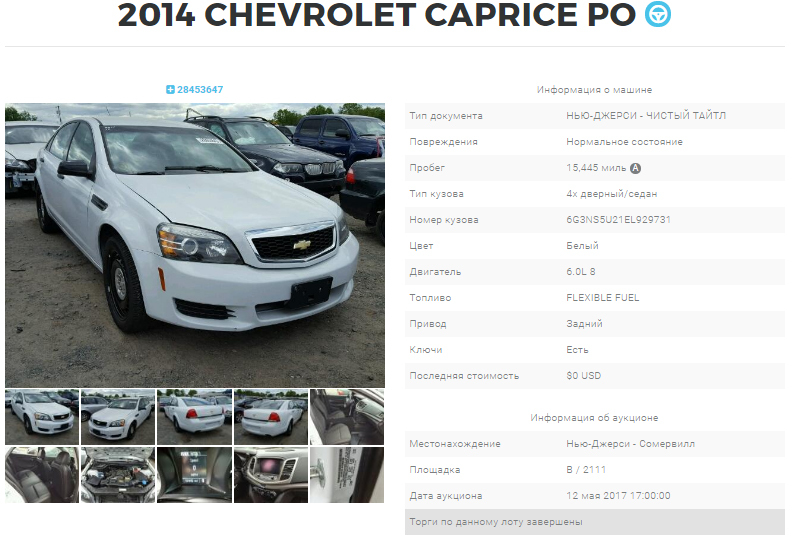790x537 pixels.
Task: Select the rear seat interior thumbnail
Action: (x=42, y=475)
